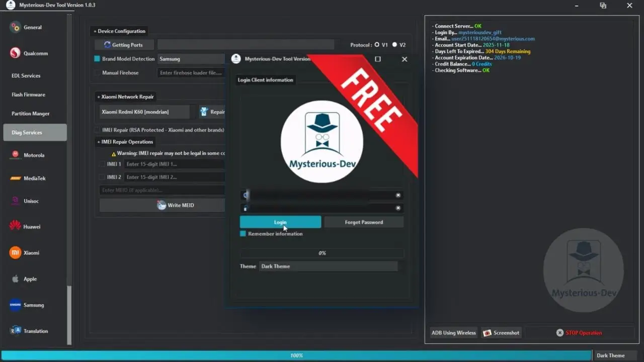Click the login dialog 0% progress bar
644x362 pixels.
tap(322, 253)
